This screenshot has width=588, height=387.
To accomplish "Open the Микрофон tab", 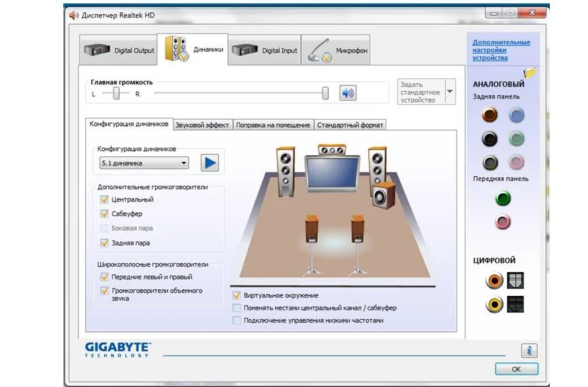I will (336, 50).
